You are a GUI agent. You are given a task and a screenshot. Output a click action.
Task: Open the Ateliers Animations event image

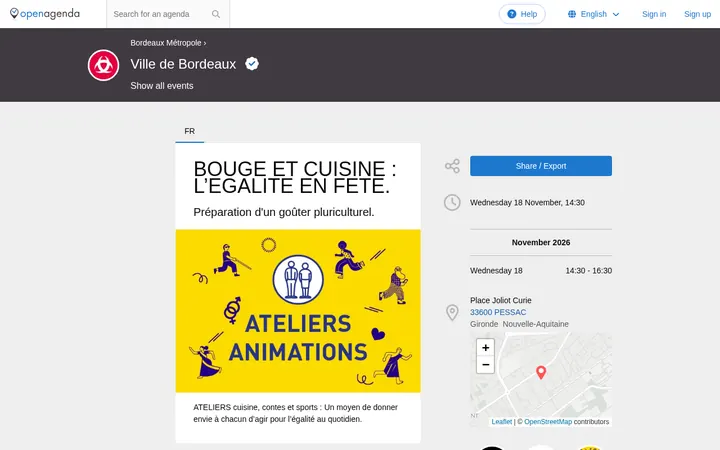click(298, 311)
